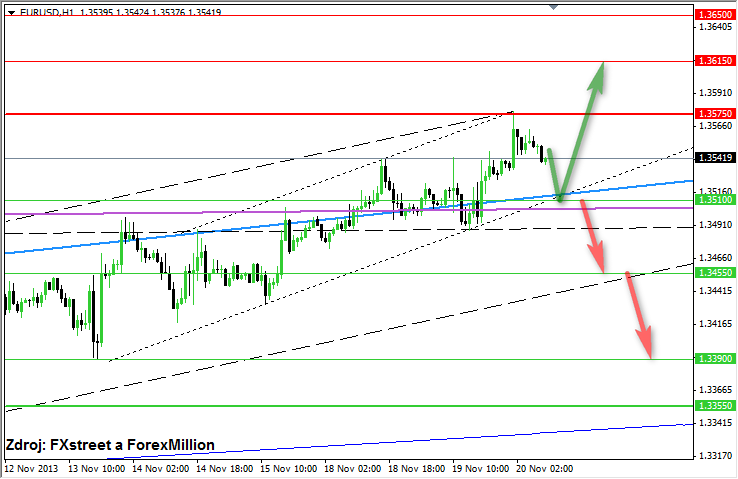Click the 1.33415 price scale value
738x479 pixels.
[x=715, y=423]
